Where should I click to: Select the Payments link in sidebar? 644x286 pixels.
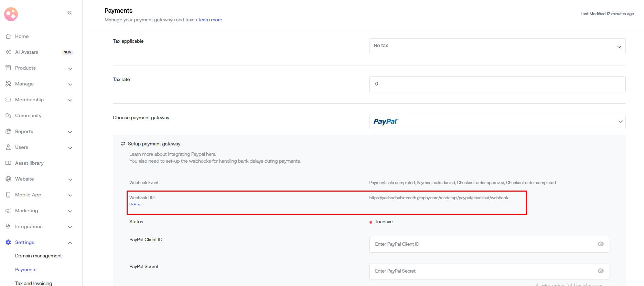(x=26, y=269)
